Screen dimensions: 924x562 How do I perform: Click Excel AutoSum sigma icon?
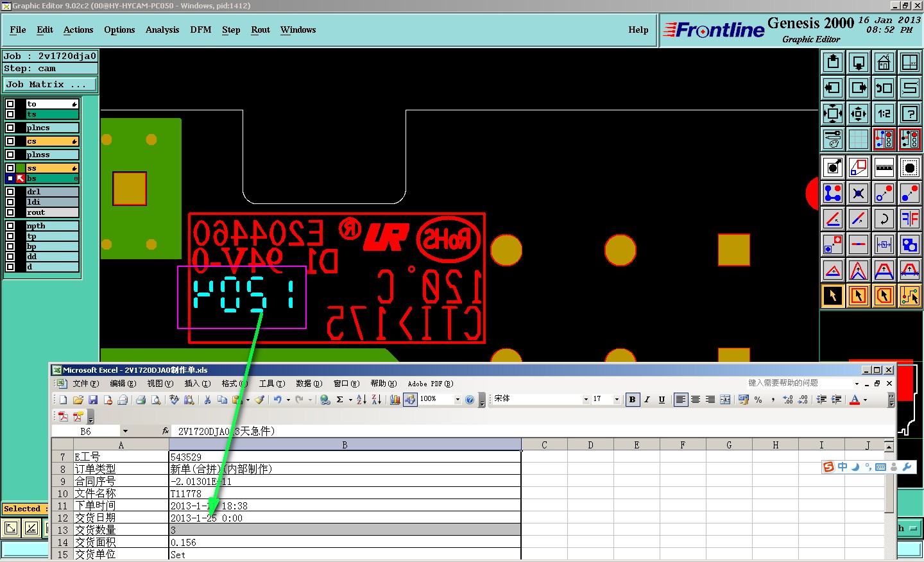[339, 400]
